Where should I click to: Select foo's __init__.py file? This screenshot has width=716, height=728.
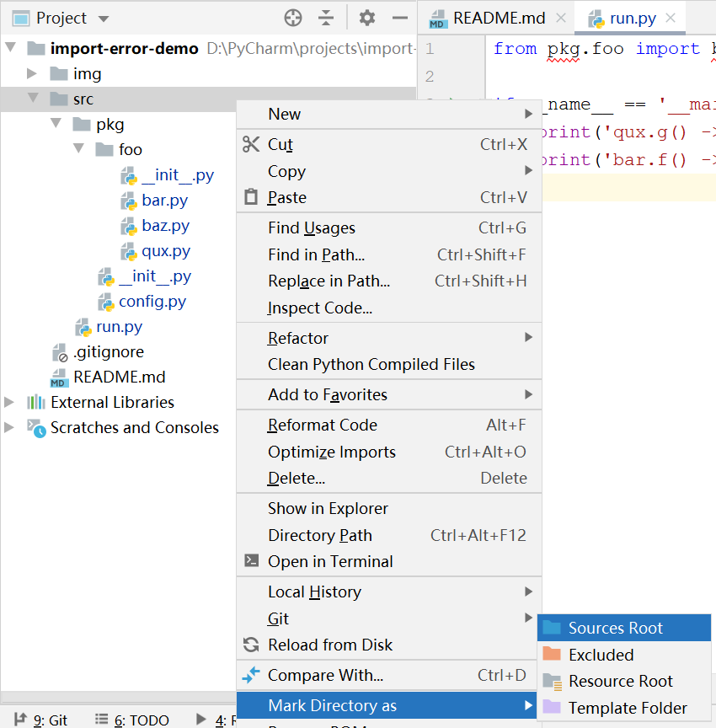178,175
